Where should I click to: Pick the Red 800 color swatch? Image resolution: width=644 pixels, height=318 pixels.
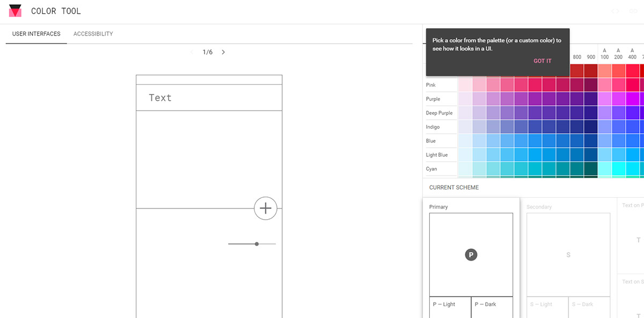[576, 71]
